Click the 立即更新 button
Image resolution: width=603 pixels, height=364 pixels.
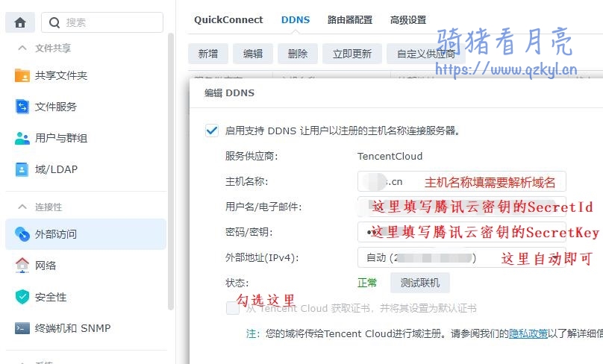(352, 54)
